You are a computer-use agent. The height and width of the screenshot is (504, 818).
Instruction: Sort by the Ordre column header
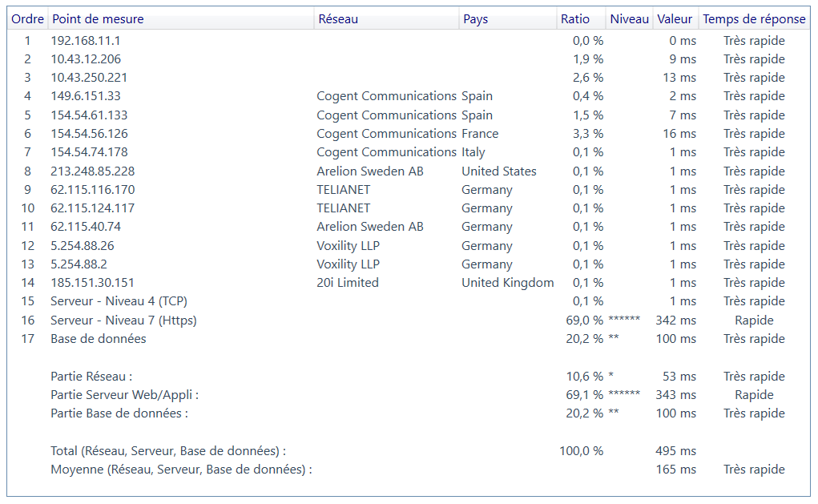point(28,19)
